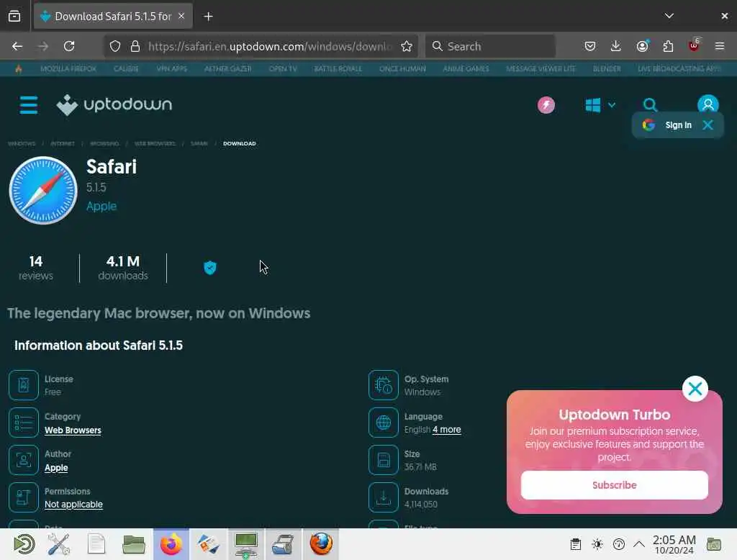737x560 pixels.
Task: List all tabs dropdown arrow
Action: point(669,16)
